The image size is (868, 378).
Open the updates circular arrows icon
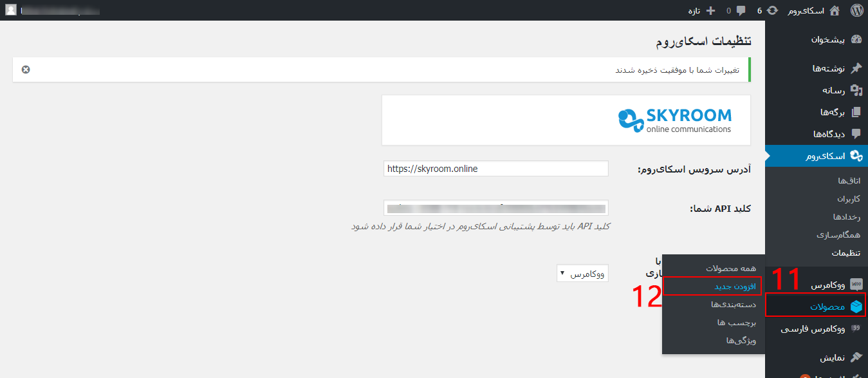tap(773, 10)
